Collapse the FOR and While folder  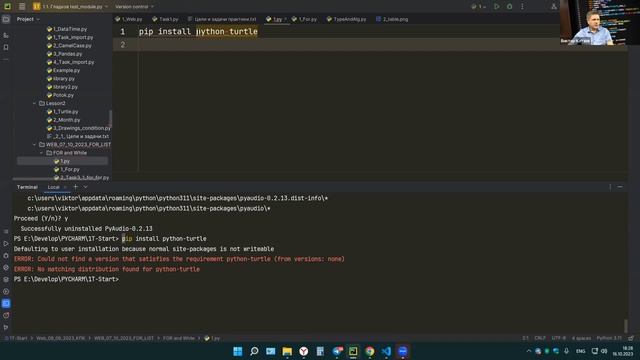pos(42,153)
